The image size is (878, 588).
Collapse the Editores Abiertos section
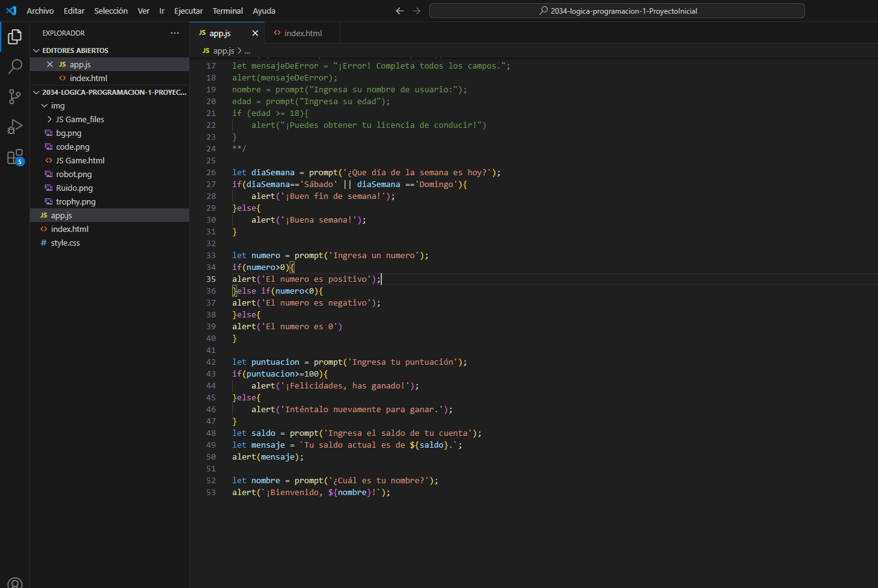click(x=36, y=51)
